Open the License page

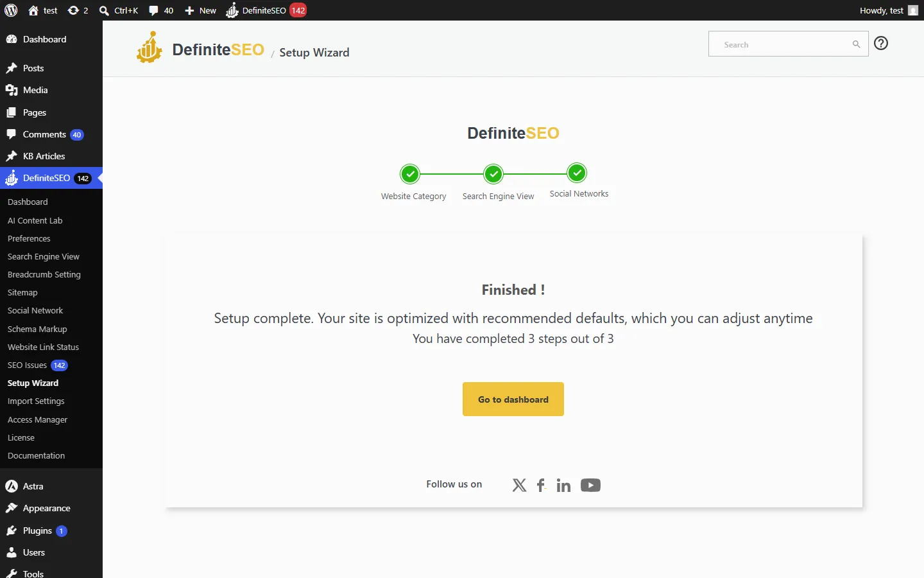pos(21,437)
